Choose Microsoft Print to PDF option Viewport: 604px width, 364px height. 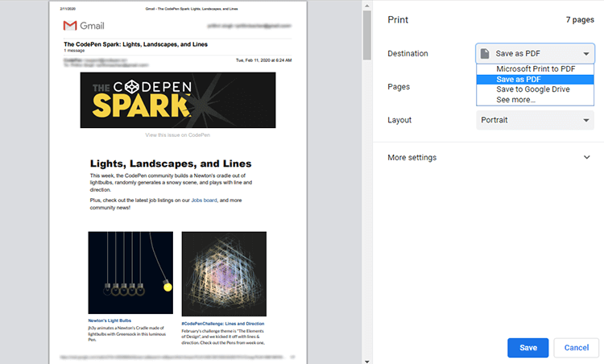coord(535,69)
